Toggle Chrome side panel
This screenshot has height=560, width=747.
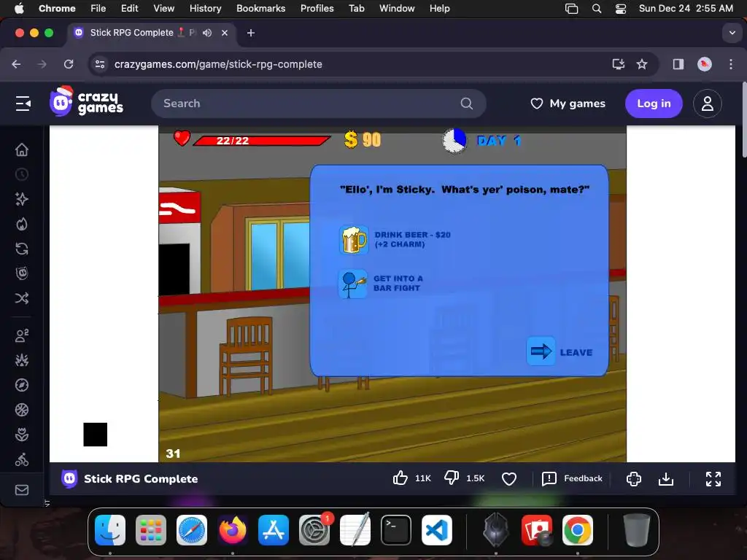tap(678, 64)
